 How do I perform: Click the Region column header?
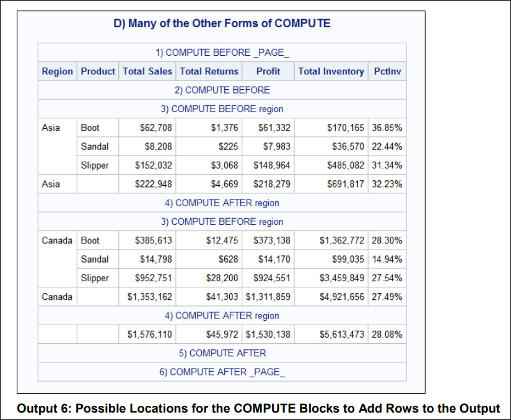(x=57, y=71)
